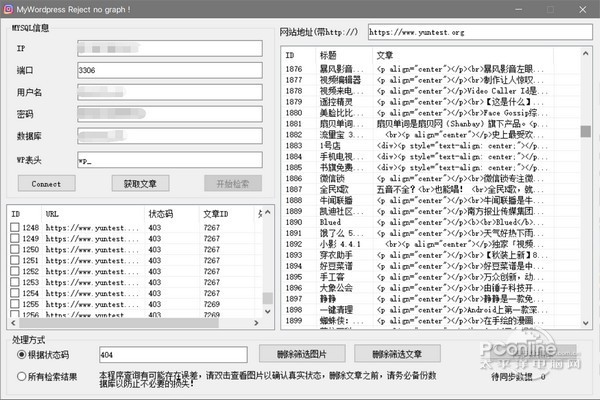Select the 根据状态码 radio option
This screenshot has height=400, width=600.
(x=22, y=355)
